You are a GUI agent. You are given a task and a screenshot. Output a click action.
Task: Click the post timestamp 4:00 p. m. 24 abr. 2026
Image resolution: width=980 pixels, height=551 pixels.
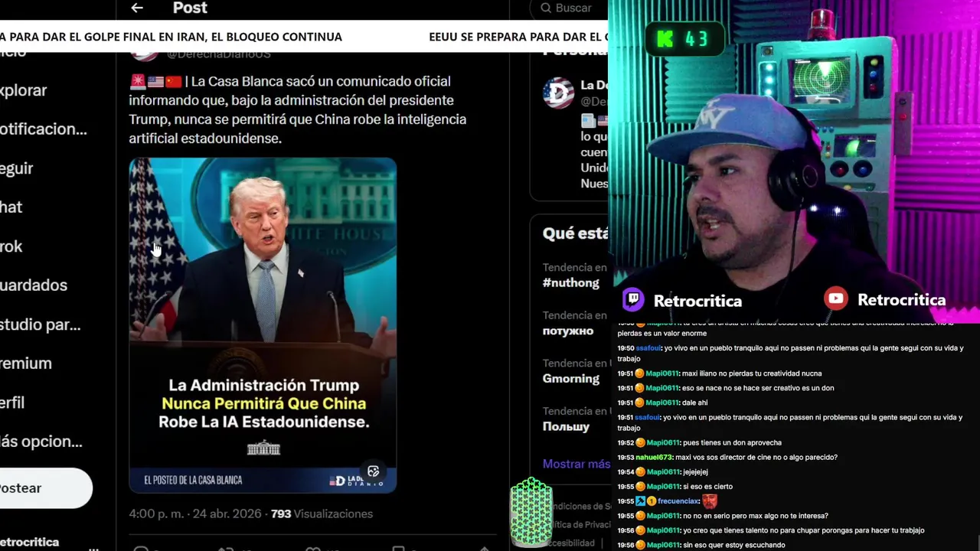click(195, 514)
